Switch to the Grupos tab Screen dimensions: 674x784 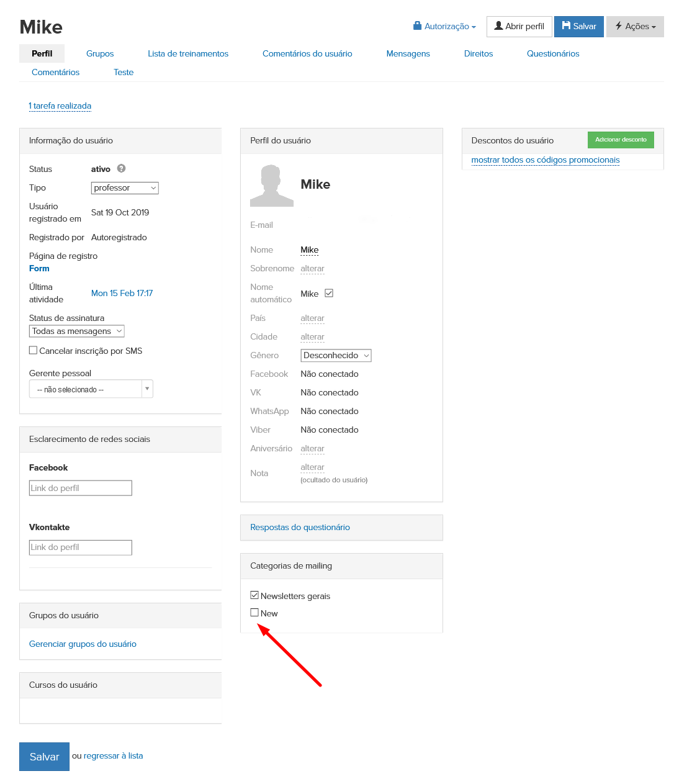(x=100, y=54)
